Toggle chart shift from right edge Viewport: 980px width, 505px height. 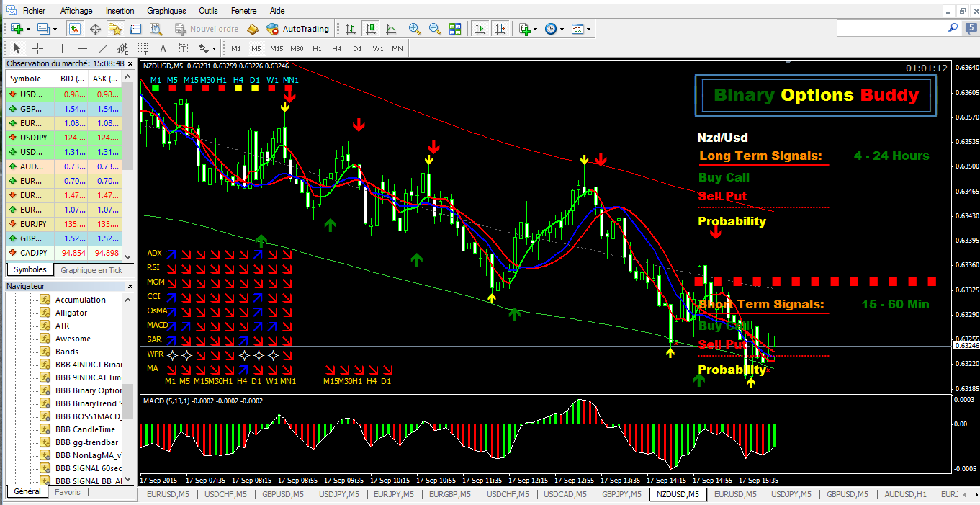(500, 29)
